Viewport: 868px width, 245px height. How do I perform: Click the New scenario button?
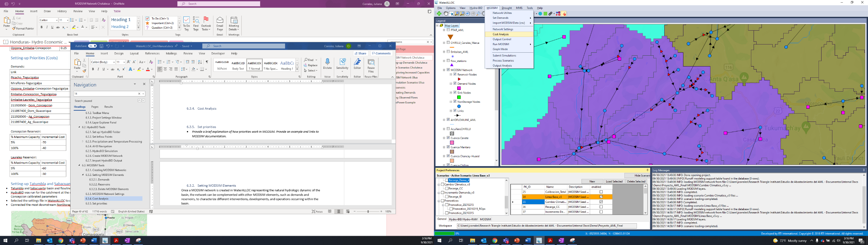[x=592, y=181]
